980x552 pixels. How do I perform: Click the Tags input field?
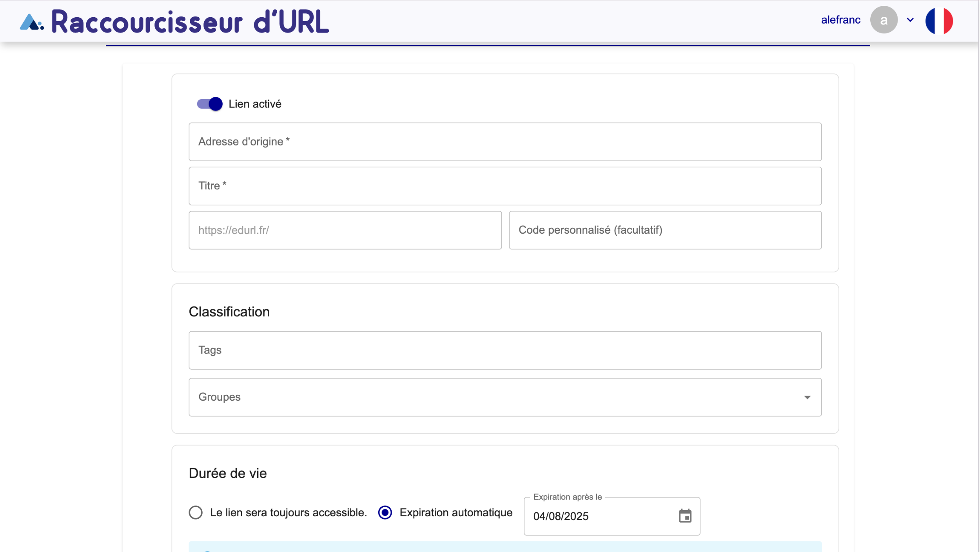[505, 350]
